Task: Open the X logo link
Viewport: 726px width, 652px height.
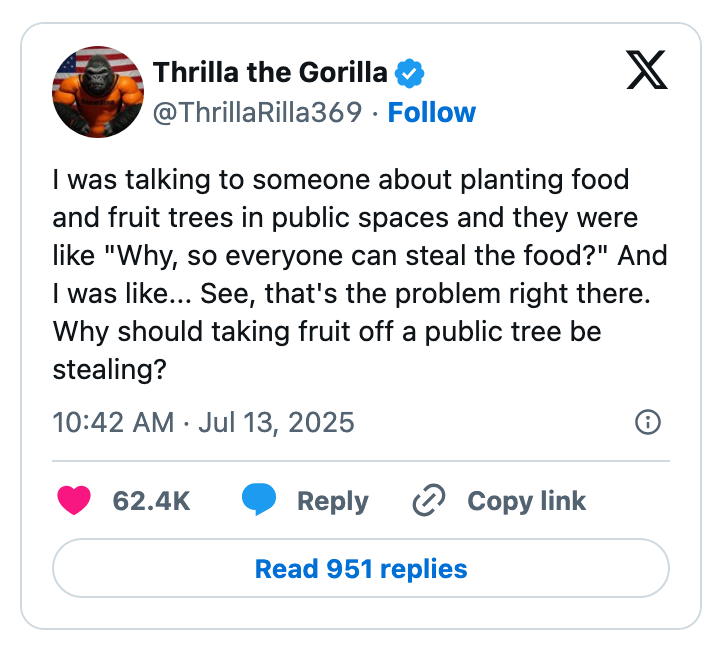Action: click(x=648, y=68)
